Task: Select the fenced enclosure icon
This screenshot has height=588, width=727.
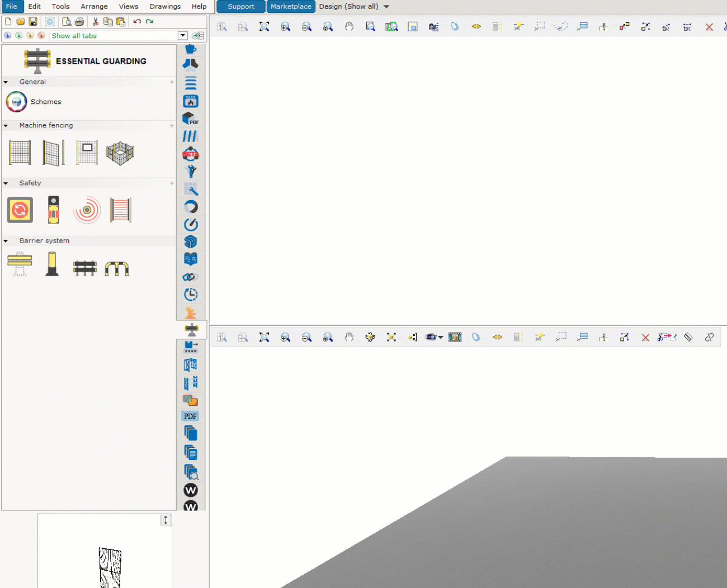Action: coord(120,154)
